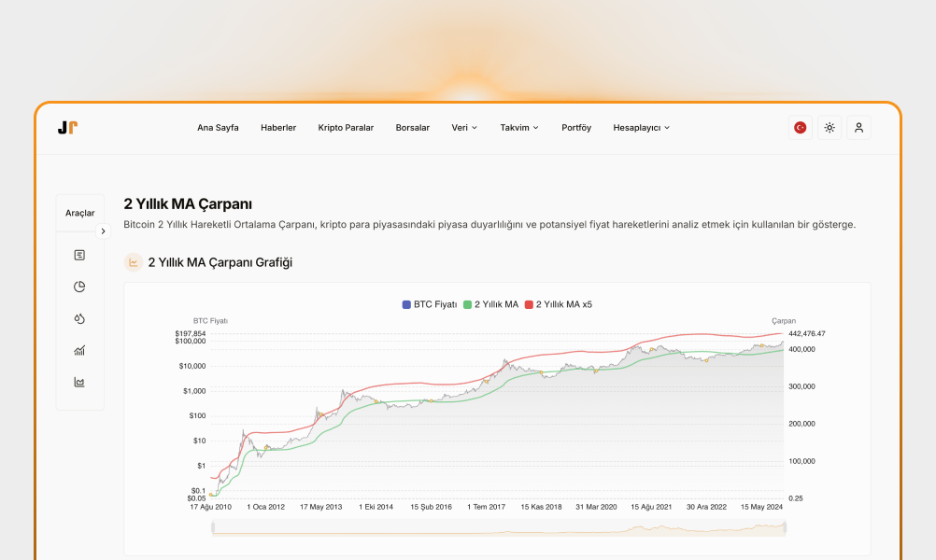Toggle light/dark theme with sun icon
This screenshot has width=936, height=560.
pyautogui.click(x=829, y=127)
